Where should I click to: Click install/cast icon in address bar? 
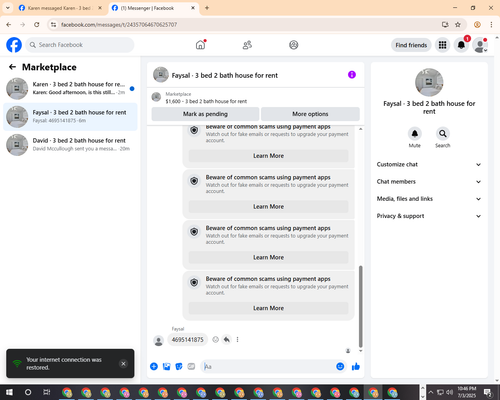(x=445, y=24)
